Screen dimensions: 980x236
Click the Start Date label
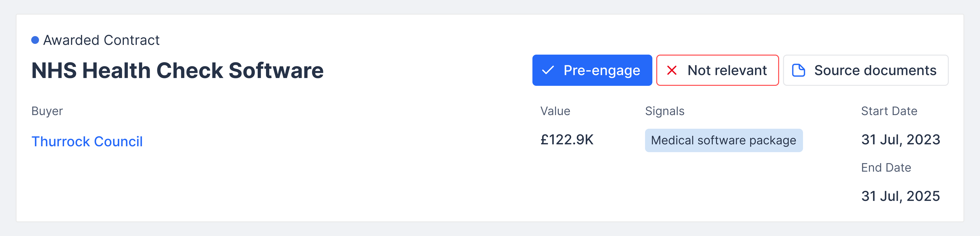click(889, 111)
